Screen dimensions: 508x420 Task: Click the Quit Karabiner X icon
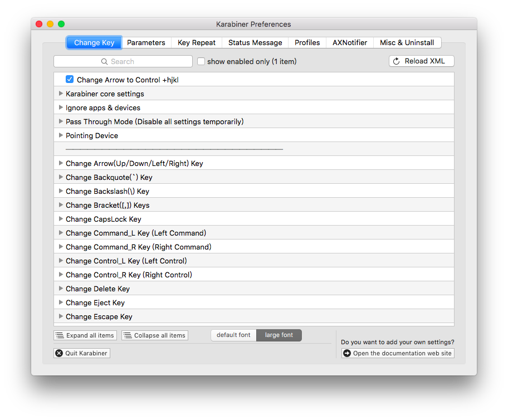click(59, 353)
